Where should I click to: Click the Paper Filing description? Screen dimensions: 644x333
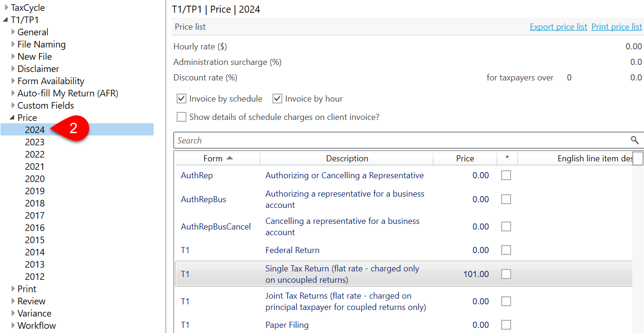tap(287, 325)
